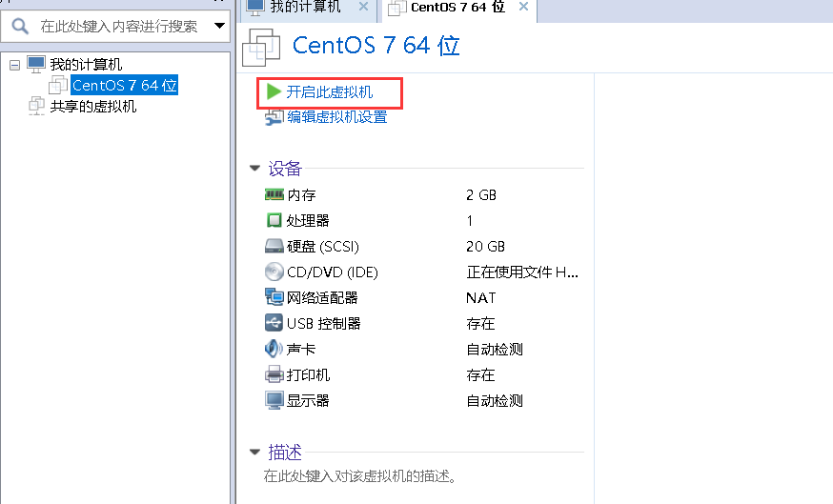Click the 编辑虚拟机设置 icon
Image resolution: width=833 pixels, height=504 pixels.
(x=274, y=117)
